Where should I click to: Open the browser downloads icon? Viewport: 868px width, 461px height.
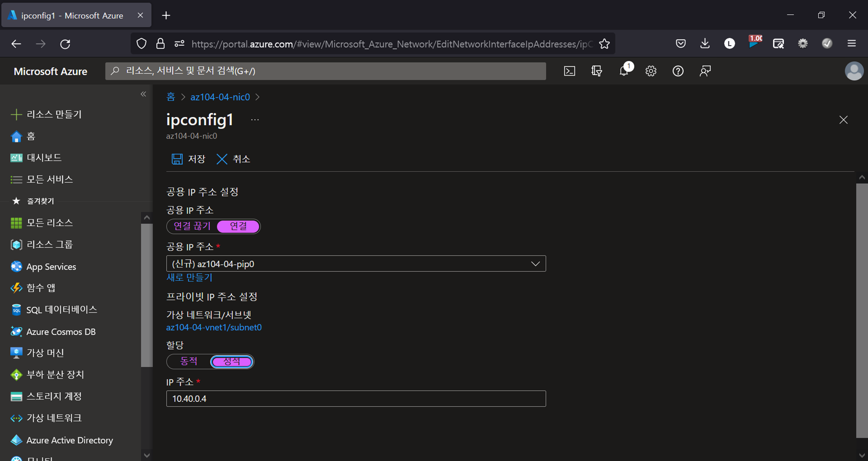point(705,43)
